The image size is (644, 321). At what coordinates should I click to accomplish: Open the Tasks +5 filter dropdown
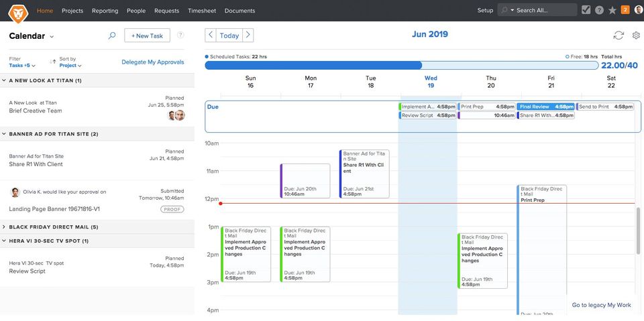(x=22, y=66)
